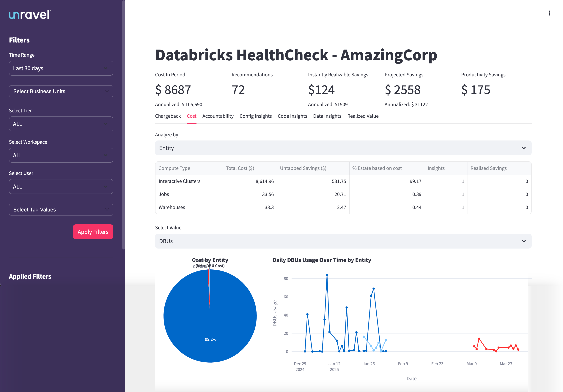This screenshot has width=563, height=392.
Task: Click the Jobs row in the compute table
Action: point(163,194)
